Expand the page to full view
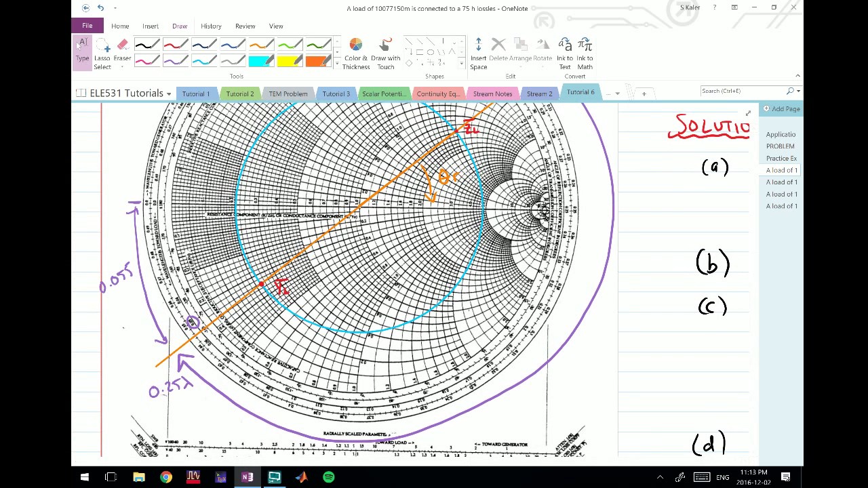Image resolution: width=868 pixels, height=488 pixels. click(x=747, y=113)
